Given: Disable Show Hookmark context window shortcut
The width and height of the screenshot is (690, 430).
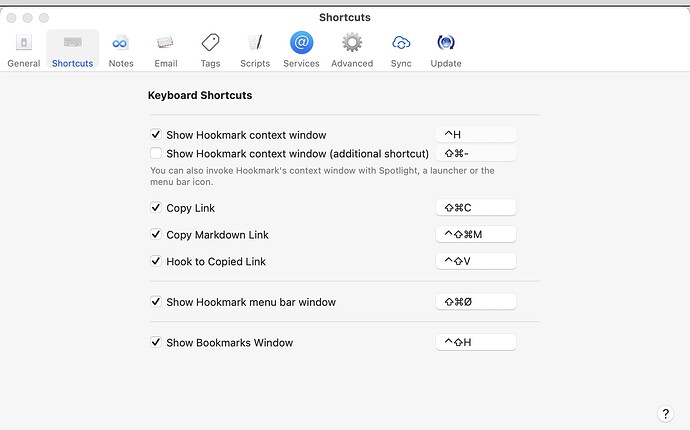Looking at the screenshot, I should click(156, 134).
